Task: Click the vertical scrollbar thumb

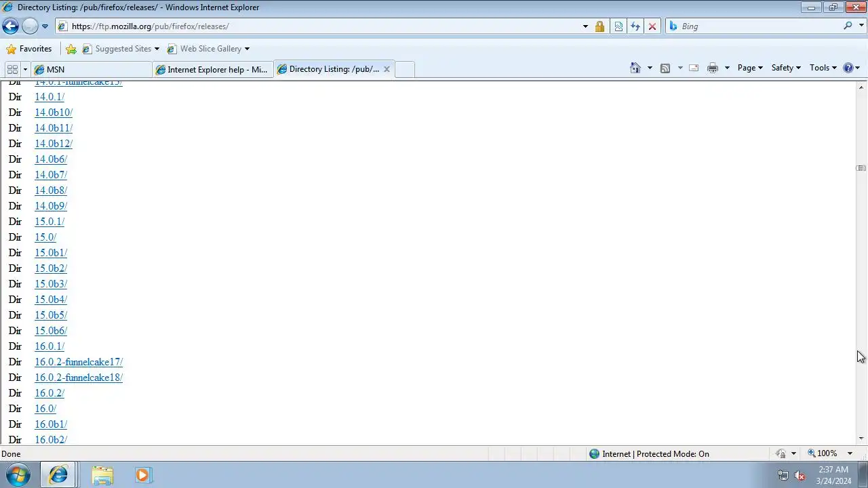Action: pyautogui.click(x=861, y=168)
